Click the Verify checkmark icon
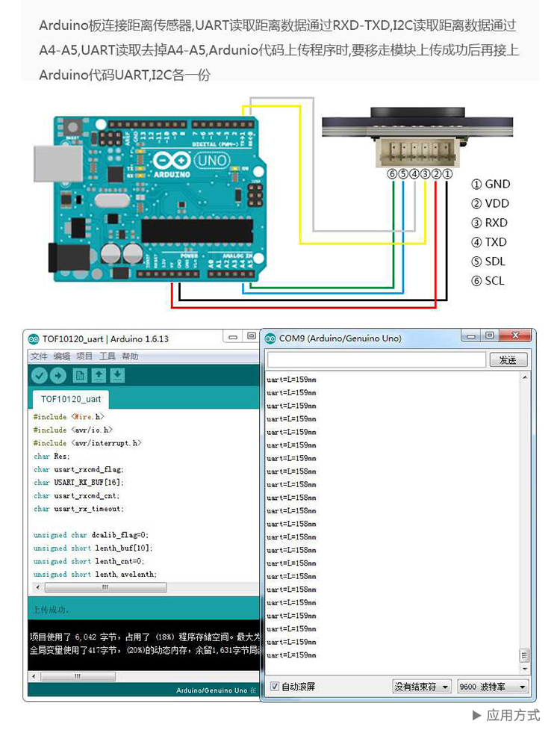This screenshot has height=736, width=560. (39, 375)
